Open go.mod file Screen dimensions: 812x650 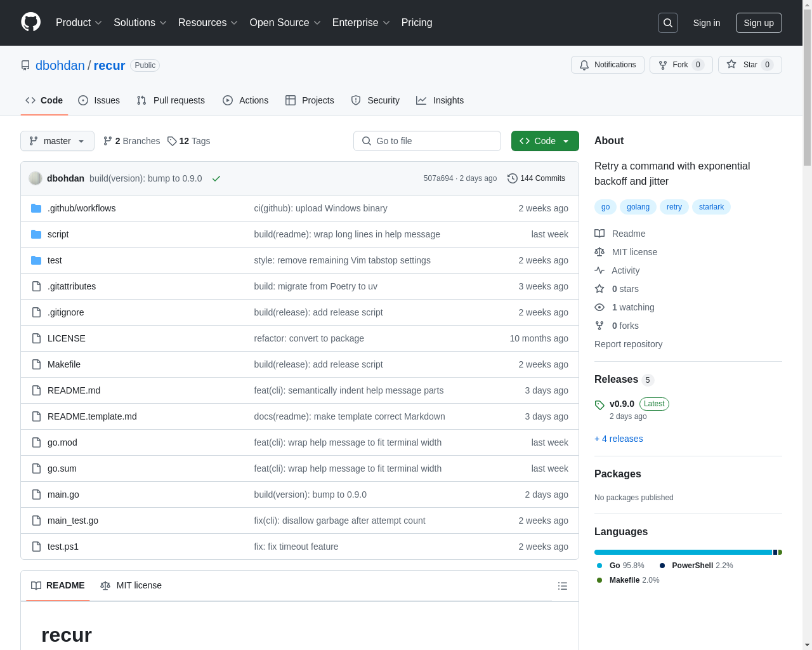(62, 442)
